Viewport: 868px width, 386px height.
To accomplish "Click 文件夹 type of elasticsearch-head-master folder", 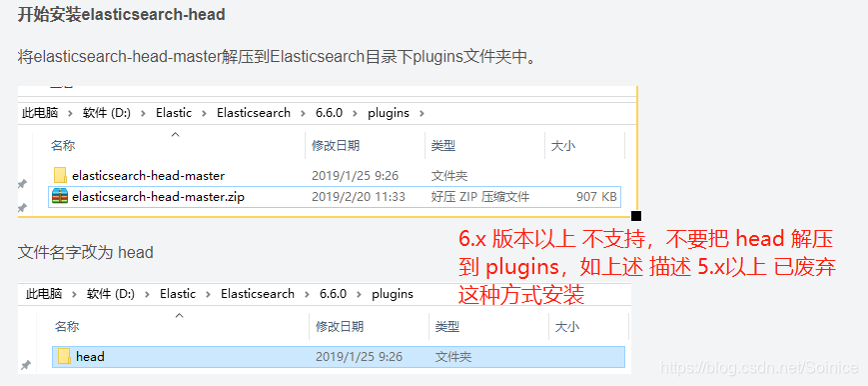I will [x=449, y=176].
